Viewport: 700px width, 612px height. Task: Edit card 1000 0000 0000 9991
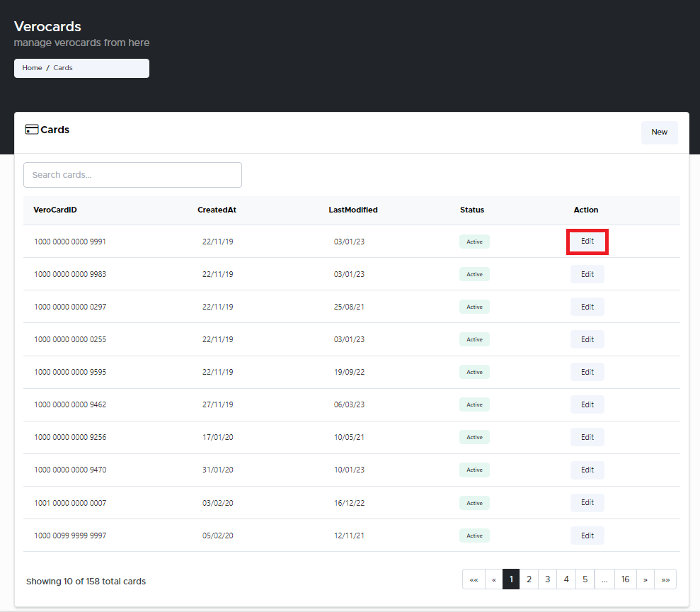(587, 242)
